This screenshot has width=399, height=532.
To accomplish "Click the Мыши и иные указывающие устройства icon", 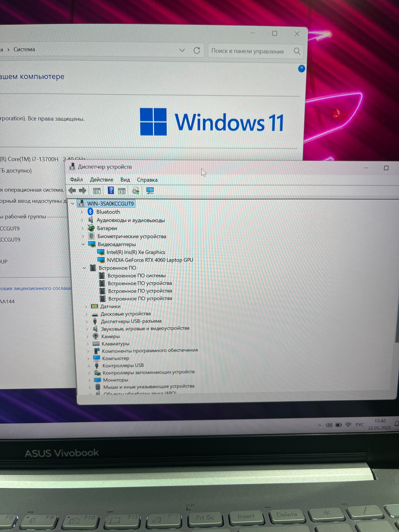I will coord(98,387).
